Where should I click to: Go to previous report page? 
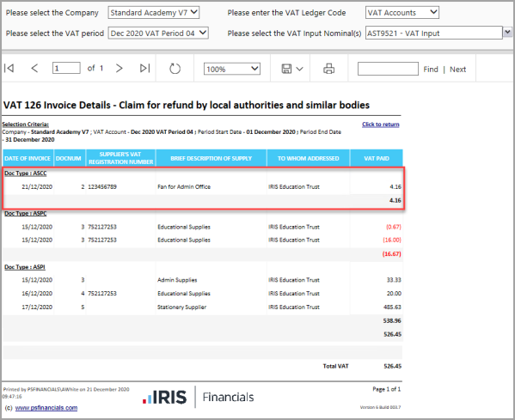(x=34, y=68)
